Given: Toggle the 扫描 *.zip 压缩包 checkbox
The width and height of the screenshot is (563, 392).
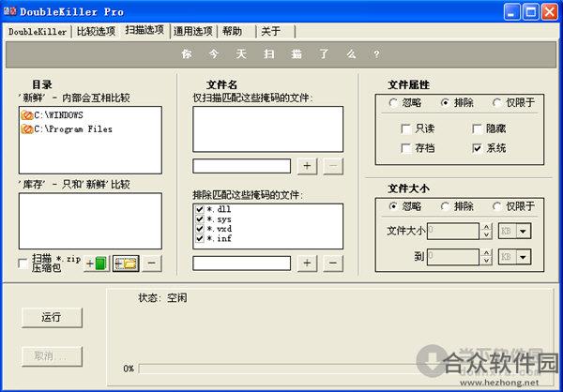Looking at the screenshot, I should coord(23,264).
